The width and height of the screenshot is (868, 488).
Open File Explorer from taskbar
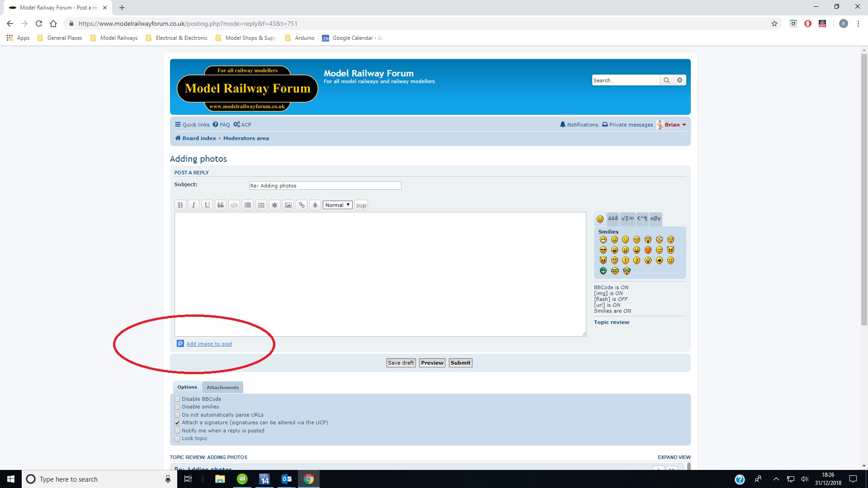tap(220, 479)
